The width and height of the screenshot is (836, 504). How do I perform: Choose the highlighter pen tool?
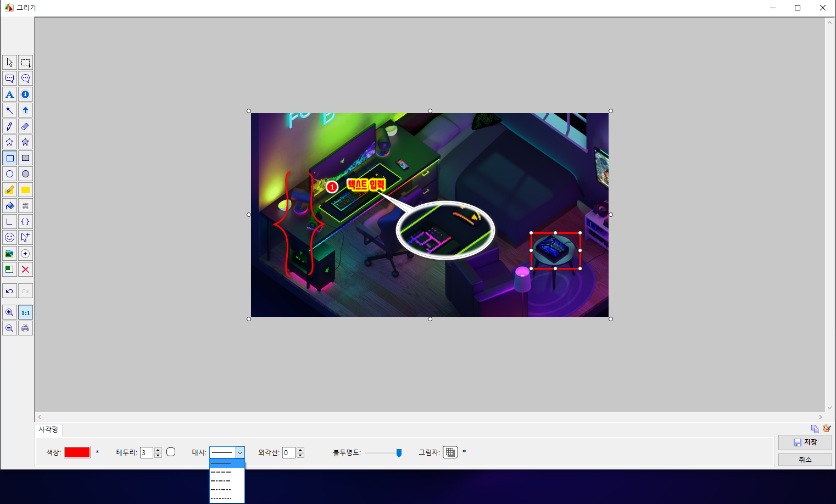pos(9,190)
